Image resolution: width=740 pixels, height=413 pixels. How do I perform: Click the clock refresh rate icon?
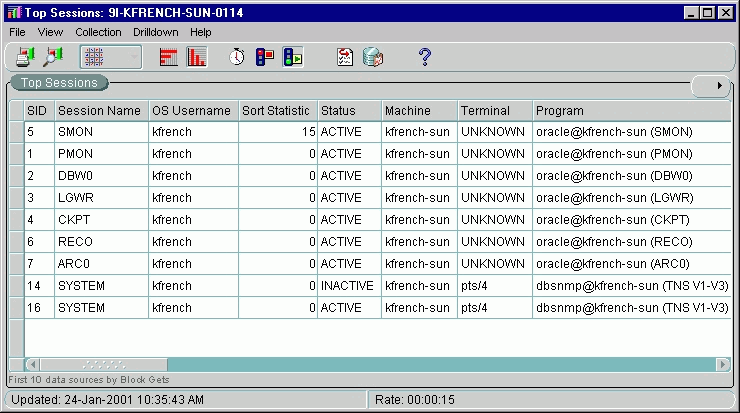(237, 57)
